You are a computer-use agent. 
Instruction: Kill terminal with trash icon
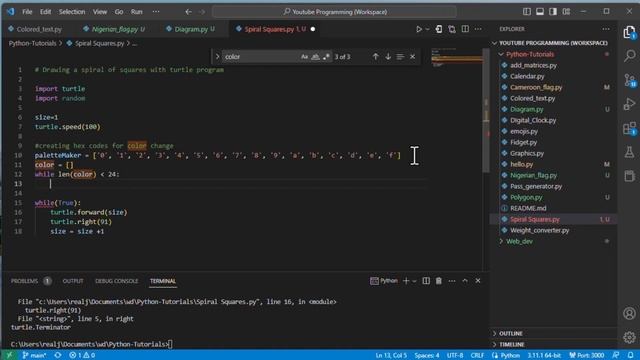pyautogui.click(x=439, y=281)
